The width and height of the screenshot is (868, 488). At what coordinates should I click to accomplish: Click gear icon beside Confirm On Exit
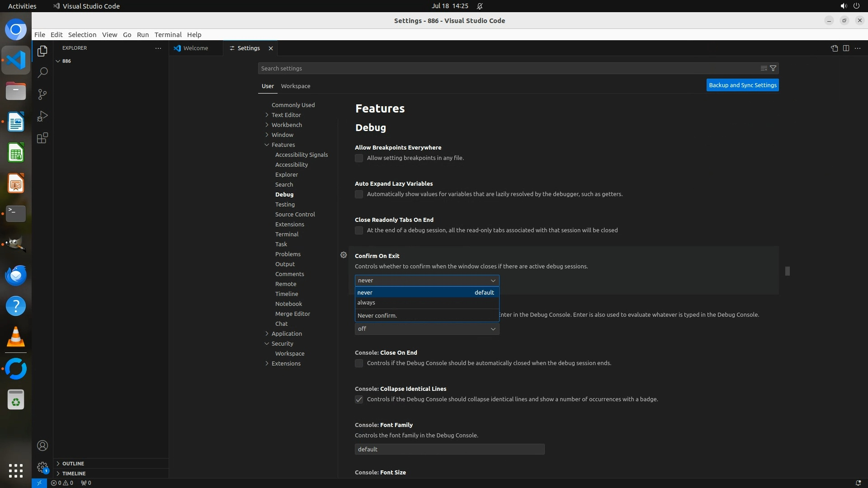coord(344,255)
